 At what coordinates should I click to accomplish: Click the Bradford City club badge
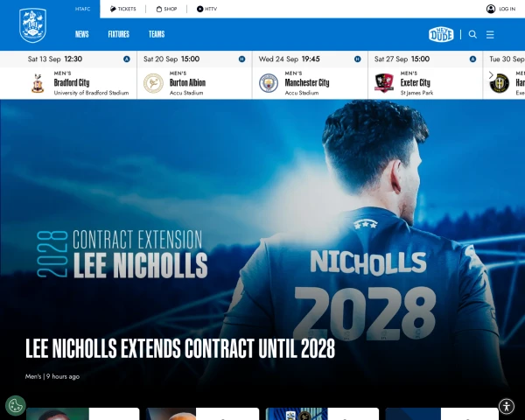[38, 83]
